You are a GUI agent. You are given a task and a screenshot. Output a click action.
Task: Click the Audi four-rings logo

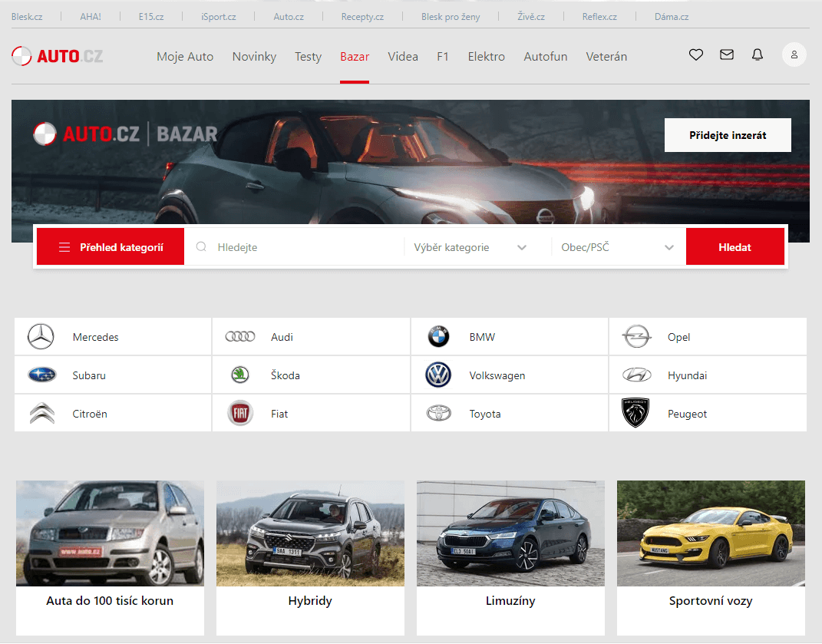(240, 337)
